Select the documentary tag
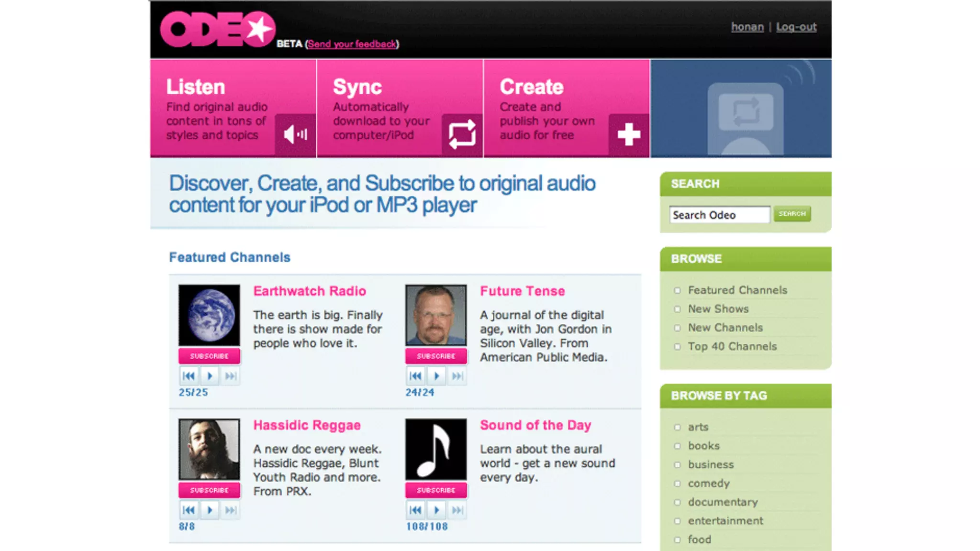 coord(723,502)
